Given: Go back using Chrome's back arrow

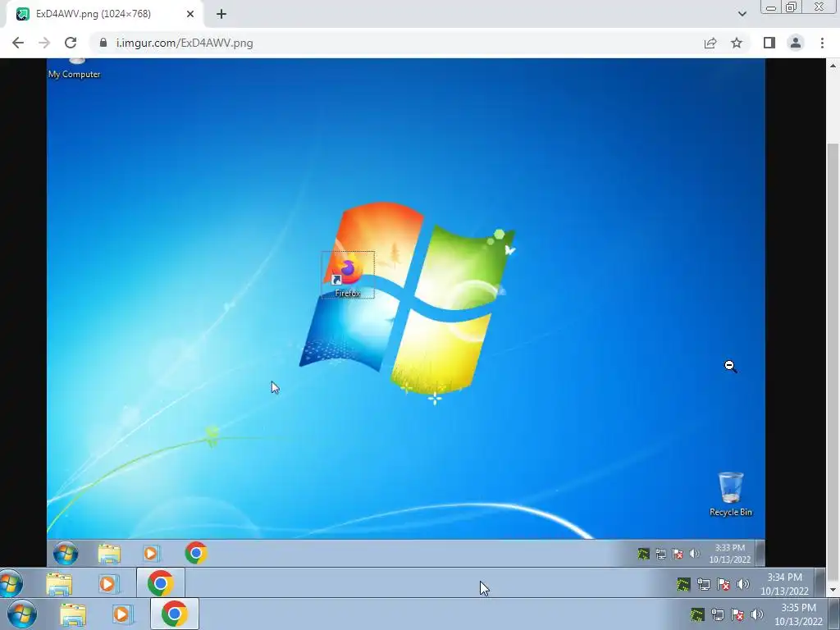Looking at the screenshot, I should pos(18,43).
